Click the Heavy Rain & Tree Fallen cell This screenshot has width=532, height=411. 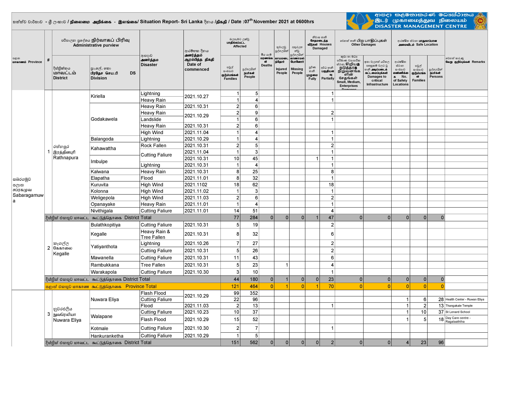162,234
